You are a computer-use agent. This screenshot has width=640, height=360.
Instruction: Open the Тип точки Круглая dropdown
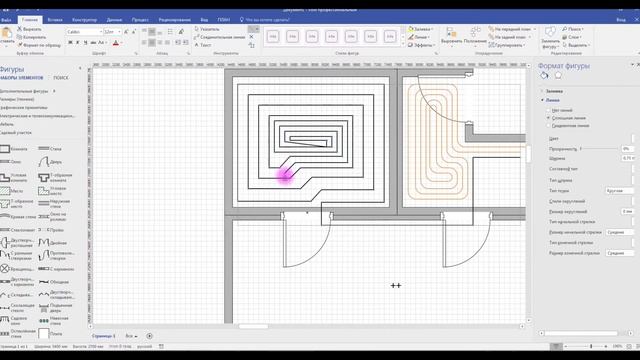pos(619,191)
